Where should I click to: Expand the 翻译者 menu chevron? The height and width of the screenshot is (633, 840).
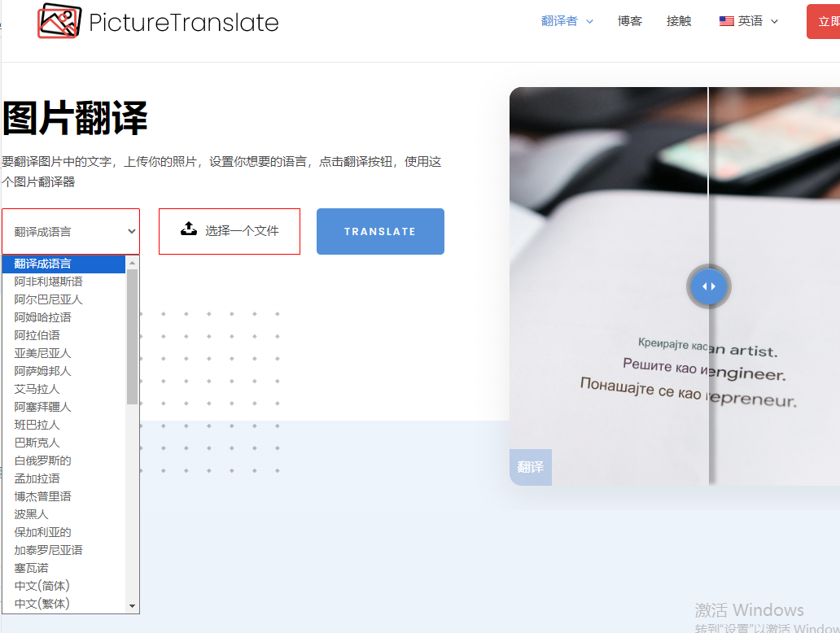coord(590,21)
